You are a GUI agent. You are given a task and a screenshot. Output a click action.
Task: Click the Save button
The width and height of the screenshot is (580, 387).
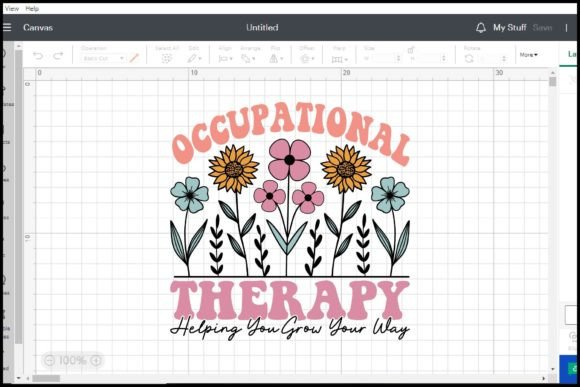click(542, 28)
